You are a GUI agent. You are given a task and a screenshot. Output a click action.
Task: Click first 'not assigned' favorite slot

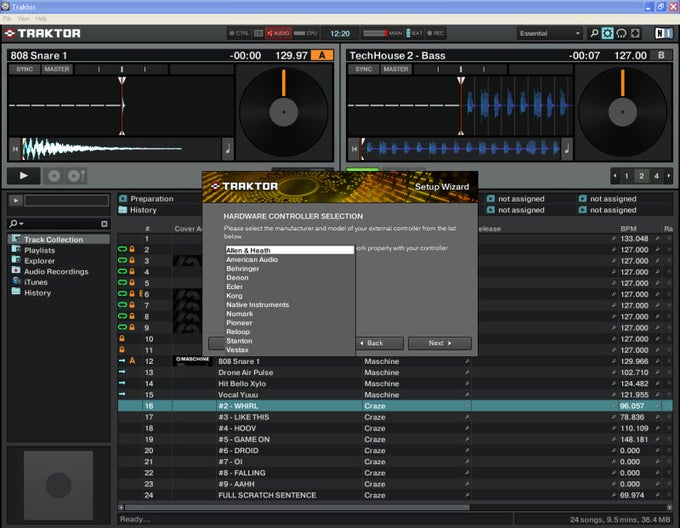(x=521, y=199)
